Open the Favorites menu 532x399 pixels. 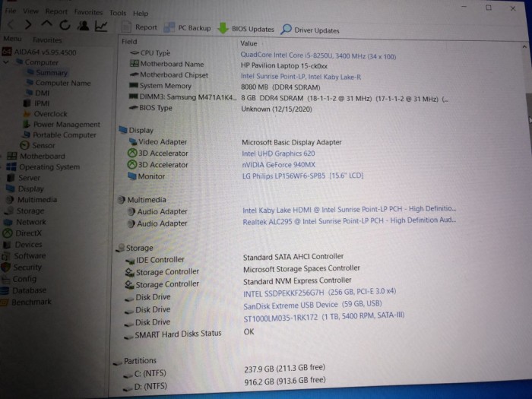click(89, 12)
